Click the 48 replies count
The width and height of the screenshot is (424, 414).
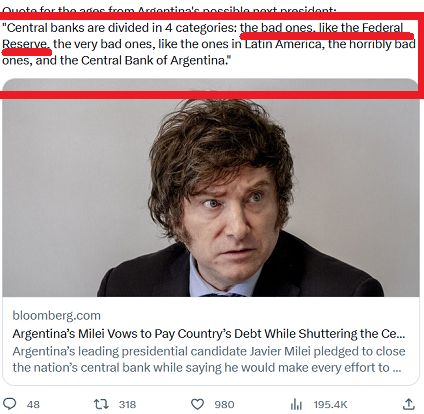pos(33,405)
